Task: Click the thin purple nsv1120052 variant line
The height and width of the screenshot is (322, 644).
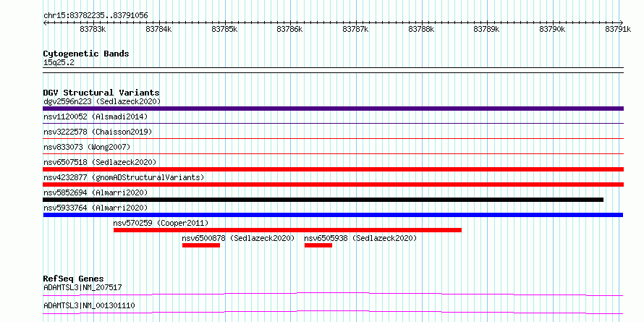Action: [333, 123]
